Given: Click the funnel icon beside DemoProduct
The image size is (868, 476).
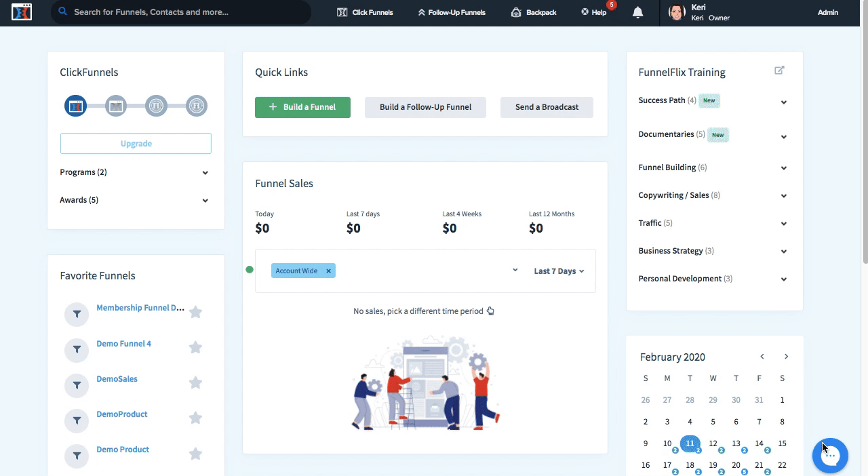Looking at the screenshot, I should tap(77, 420).
